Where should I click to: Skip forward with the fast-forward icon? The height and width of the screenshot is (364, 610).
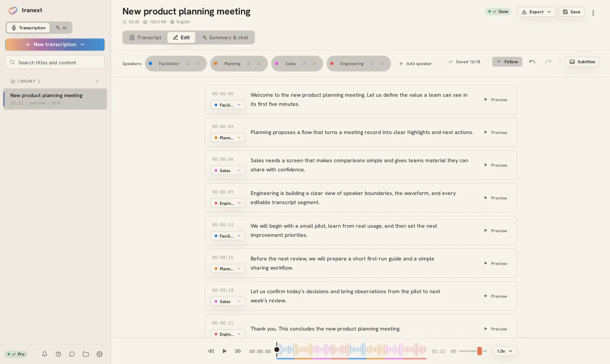click(x=238, y=351)
